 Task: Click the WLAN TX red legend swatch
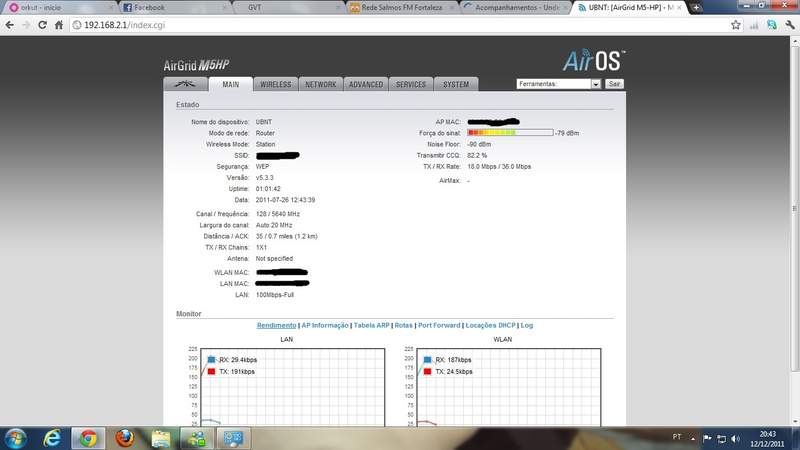point(428,371)
